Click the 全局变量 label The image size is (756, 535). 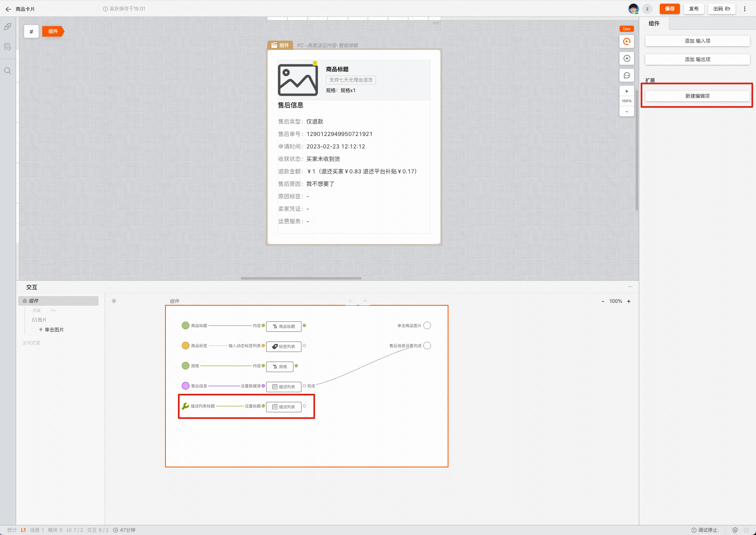[x=31, y=343]
